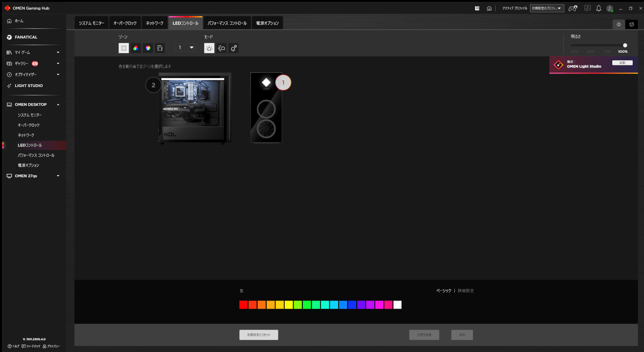
Task: Click the save zone preset icon
Action: click(x=160, y=48)
